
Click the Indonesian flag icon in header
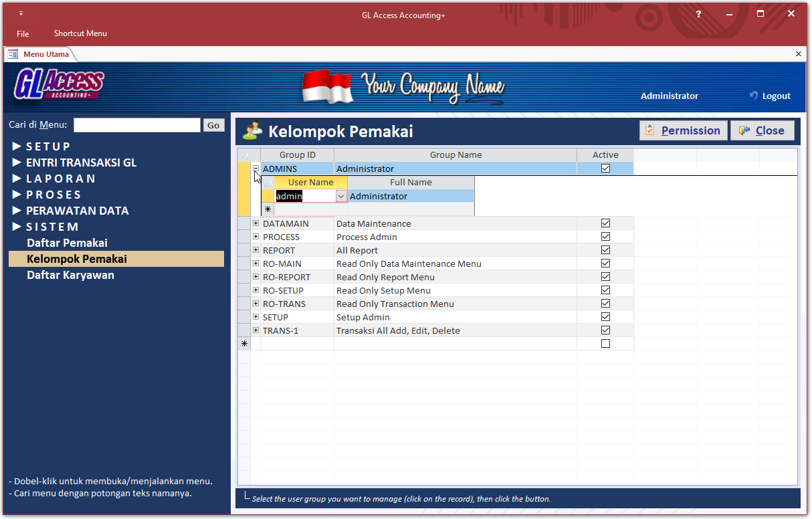tap(327, 86)
